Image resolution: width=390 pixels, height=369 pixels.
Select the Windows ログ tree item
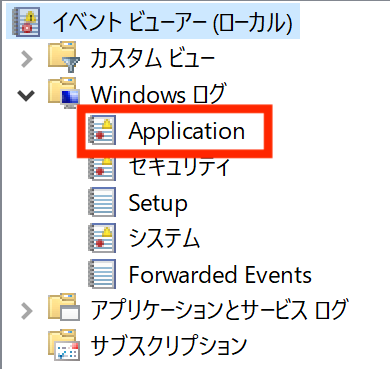click(x=159, y=95)
